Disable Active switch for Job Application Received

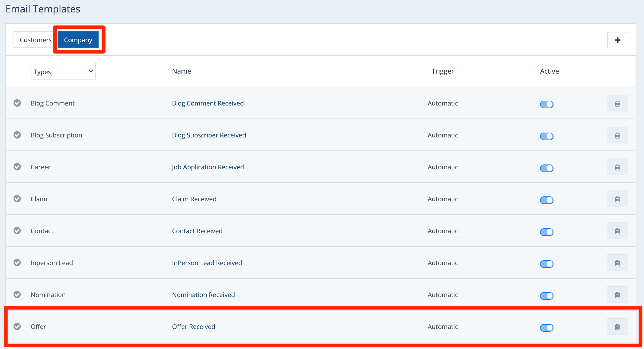[x=547, y=168]
